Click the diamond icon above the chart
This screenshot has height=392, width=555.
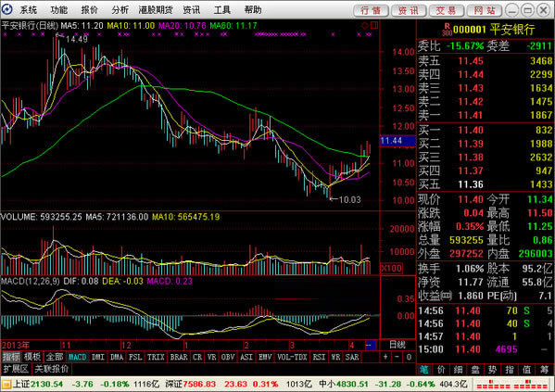coord(365,26)
